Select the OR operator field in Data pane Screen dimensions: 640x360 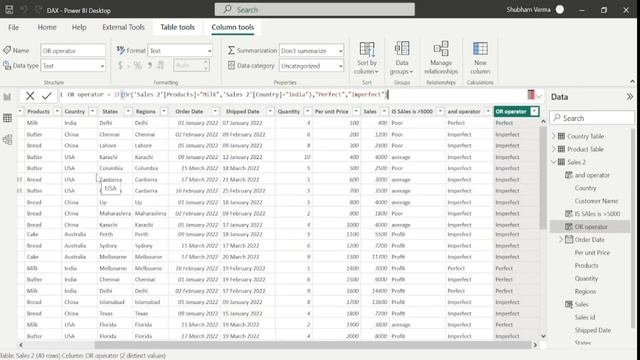(591, 227)
